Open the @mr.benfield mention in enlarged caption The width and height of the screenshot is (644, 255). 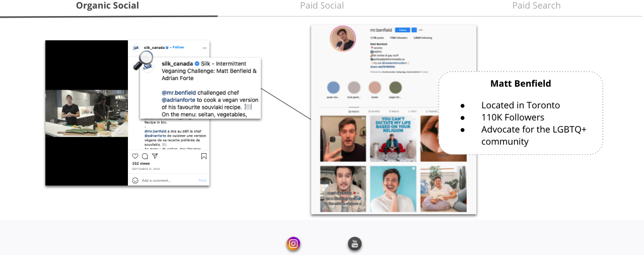point(179,93)
